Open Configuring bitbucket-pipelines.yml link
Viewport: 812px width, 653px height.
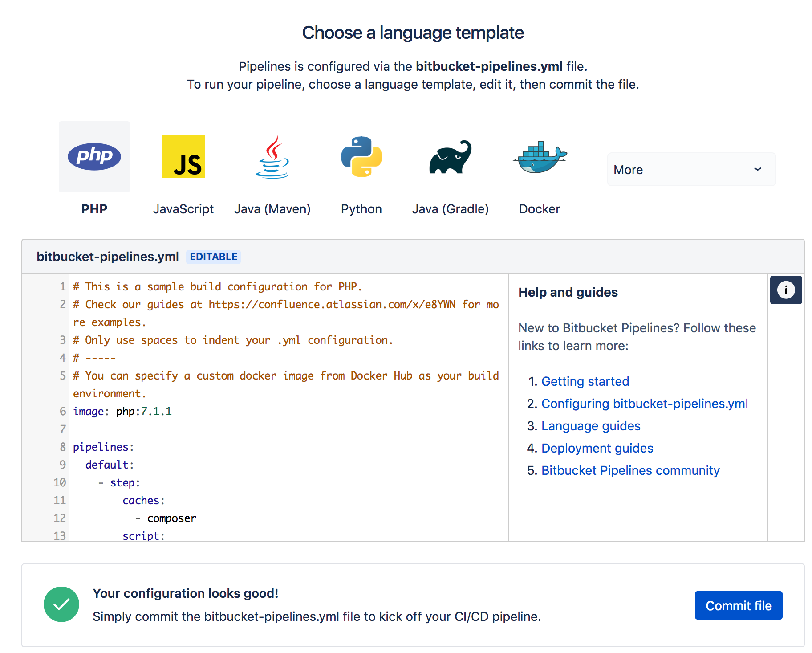point(645,404)
